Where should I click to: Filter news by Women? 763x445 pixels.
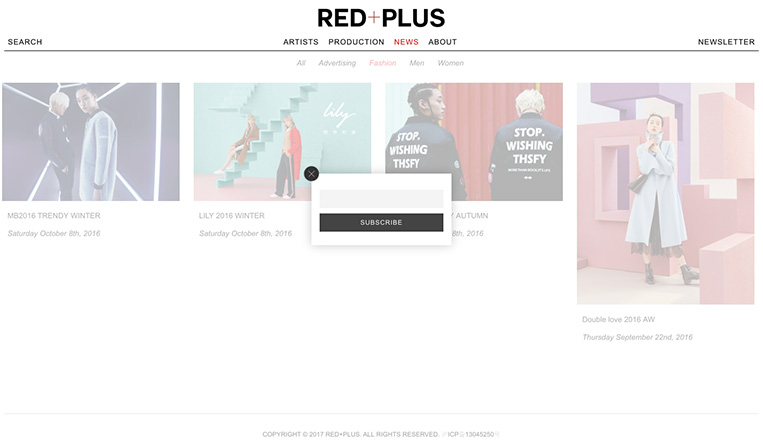tap(451, 63)
